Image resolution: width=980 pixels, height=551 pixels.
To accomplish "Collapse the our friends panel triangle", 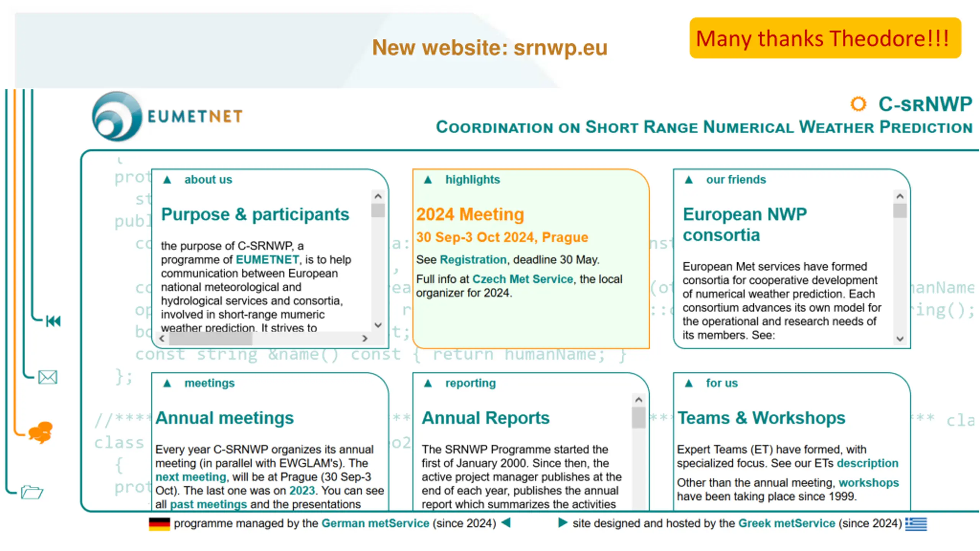I will 689,179.
